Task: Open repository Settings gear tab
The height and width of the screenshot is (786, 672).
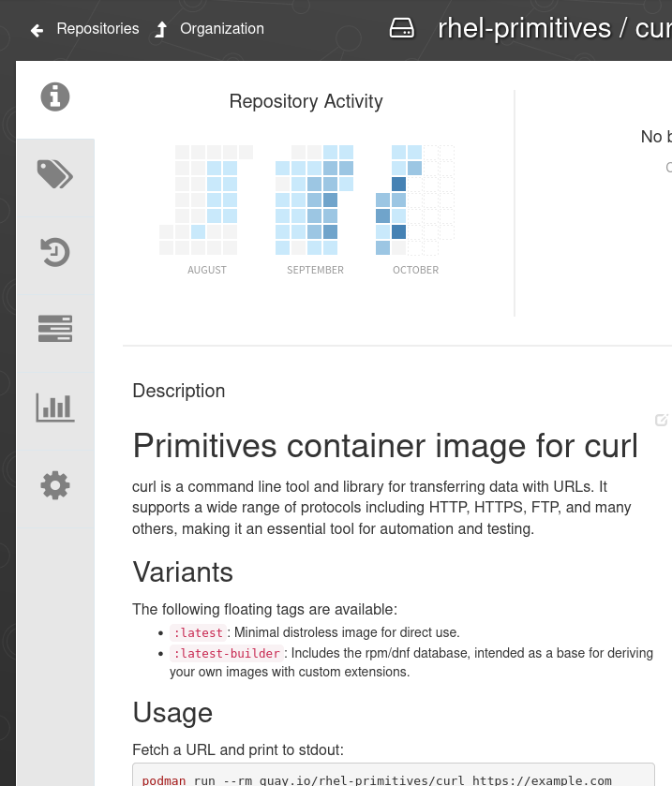Action: pyautogui.click(x=55, y=485)
